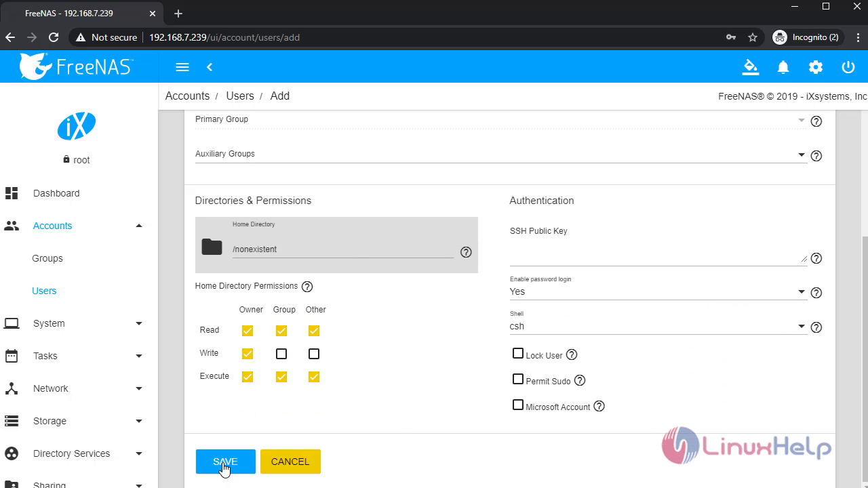Cancel adding the user
The height and width of the screenshot is (488, 868).
pyautogui.click(x=290, y=462)
